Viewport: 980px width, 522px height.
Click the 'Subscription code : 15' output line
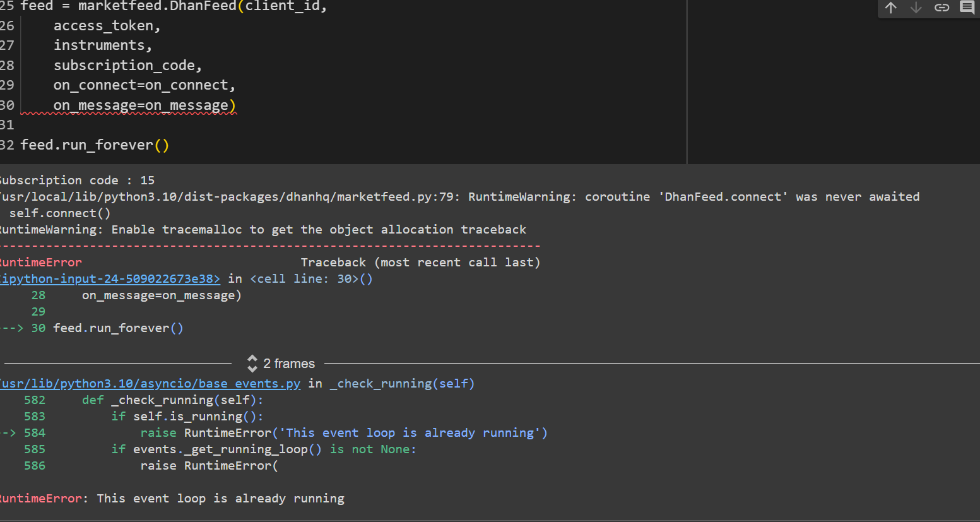pos(77,181)
